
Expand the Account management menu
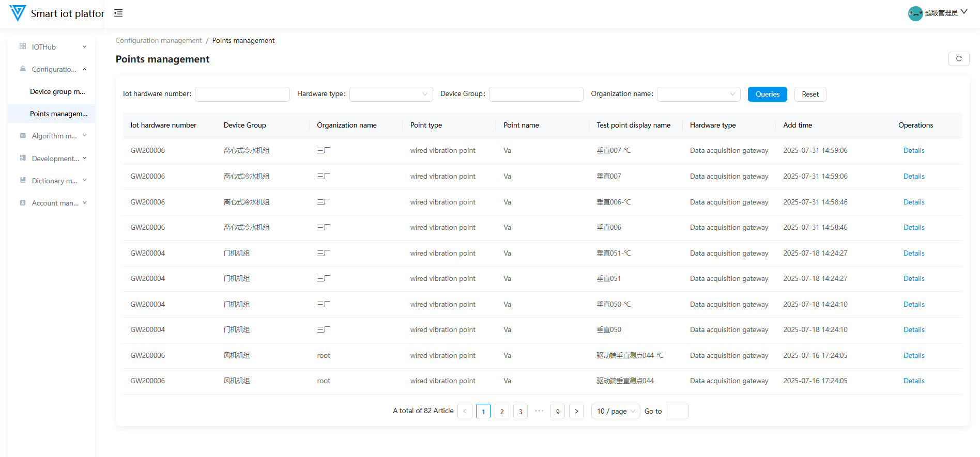[x=54, y=203]
